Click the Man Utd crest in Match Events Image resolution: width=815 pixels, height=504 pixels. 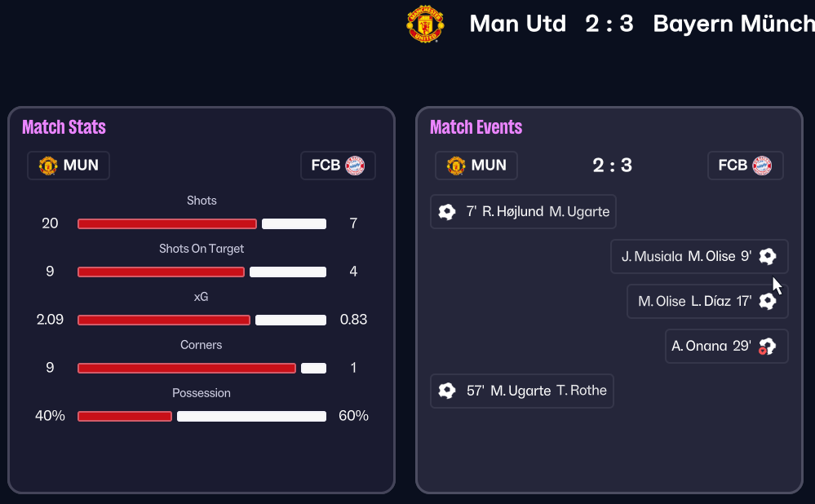click(x=456, y=166)
